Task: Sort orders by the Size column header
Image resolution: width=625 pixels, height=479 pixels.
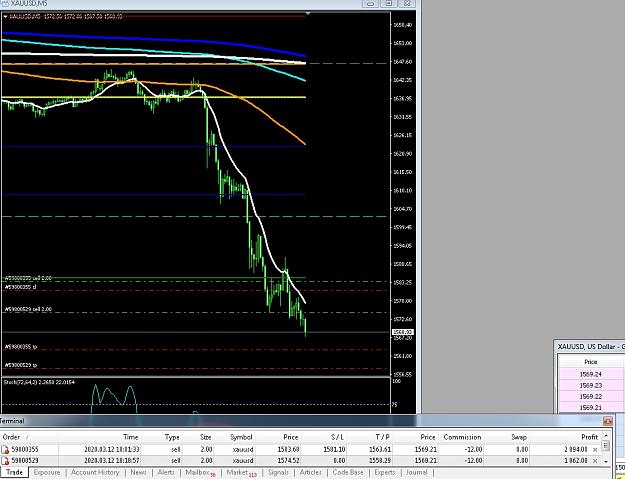Action: [x=205, y=437]
